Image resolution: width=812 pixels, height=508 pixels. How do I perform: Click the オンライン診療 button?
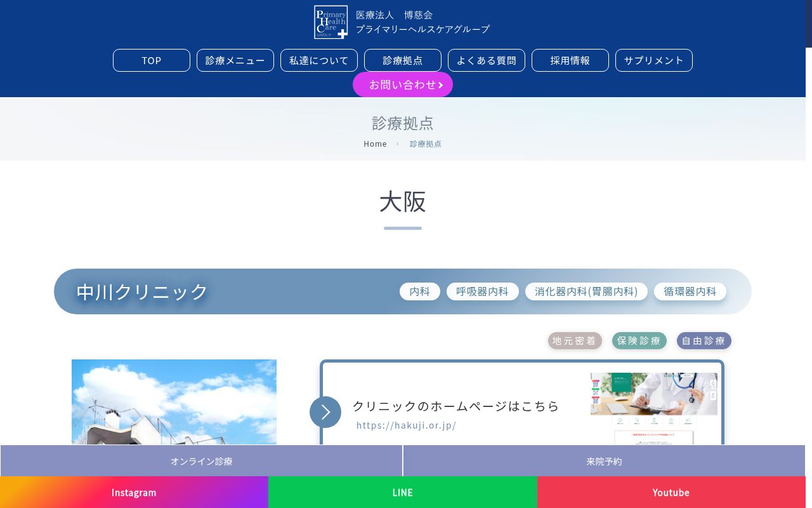[202, 461]
